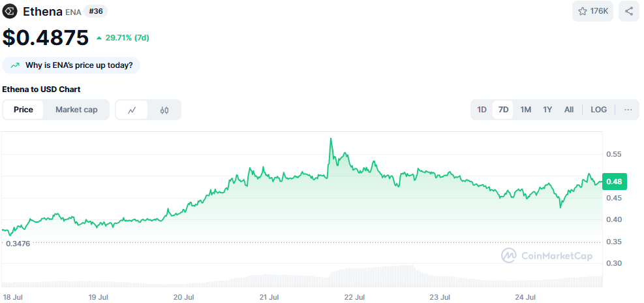The width and height of the screenshot is (644, 303).
Task: Click the #36 rank badge
Action: 95,11
